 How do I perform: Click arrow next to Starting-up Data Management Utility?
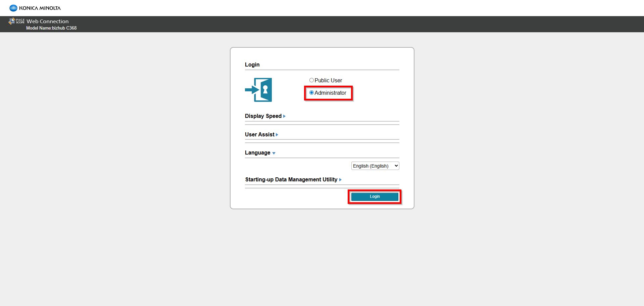pos(340,180)
